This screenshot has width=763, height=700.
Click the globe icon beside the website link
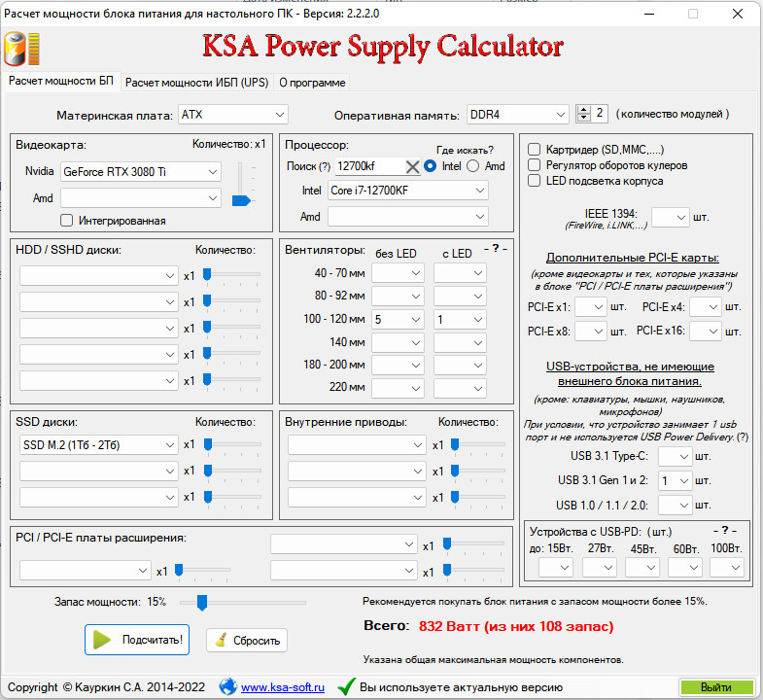(227, 687)
